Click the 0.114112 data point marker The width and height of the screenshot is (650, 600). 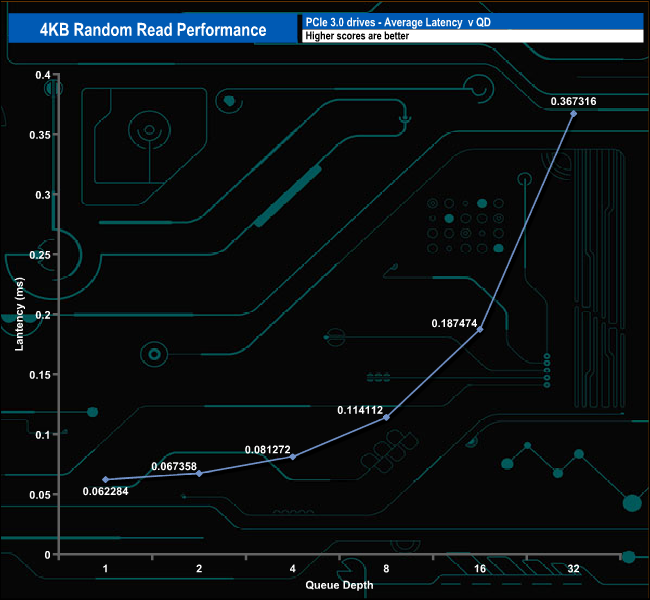(386, 417)
